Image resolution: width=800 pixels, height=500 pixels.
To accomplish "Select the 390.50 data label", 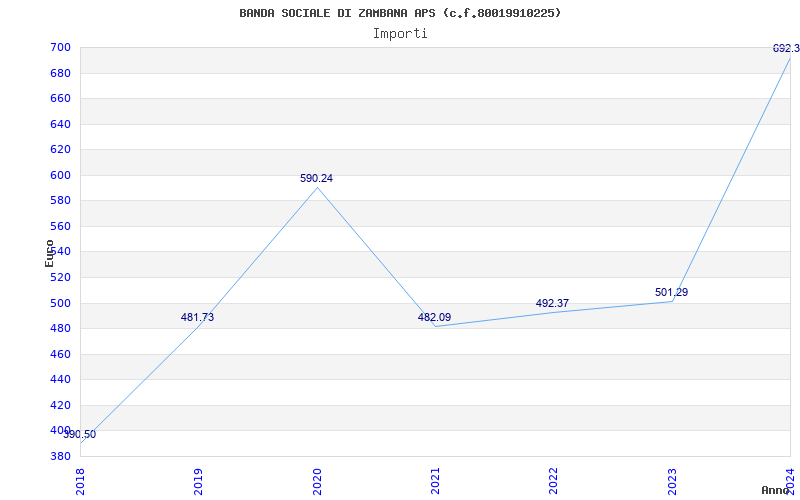I will point(80,435).
